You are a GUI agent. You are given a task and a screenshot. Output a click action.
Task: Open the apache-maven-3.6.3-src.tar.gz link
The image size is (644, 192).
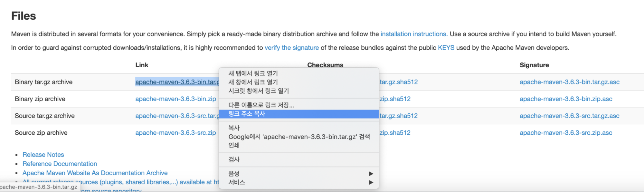pyautogui.click(x=177, y=116)
